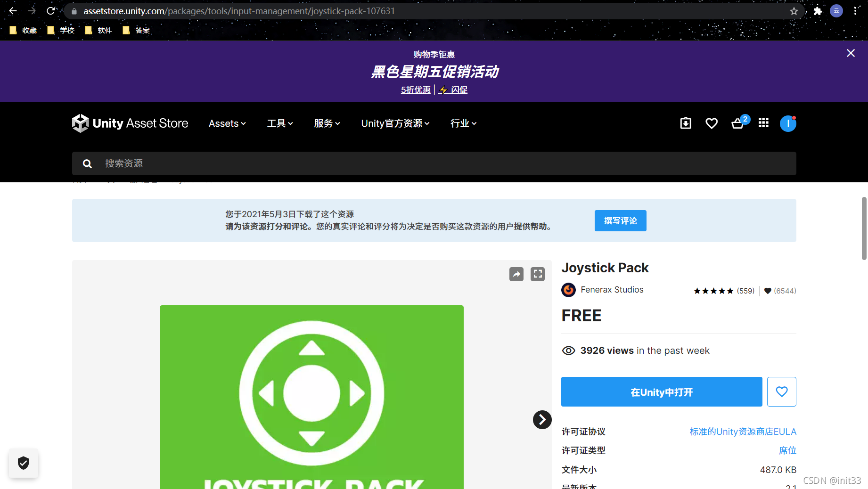Open the 闪促 flash deals link
Screen dimensions: 868x489
pos(453,90)
